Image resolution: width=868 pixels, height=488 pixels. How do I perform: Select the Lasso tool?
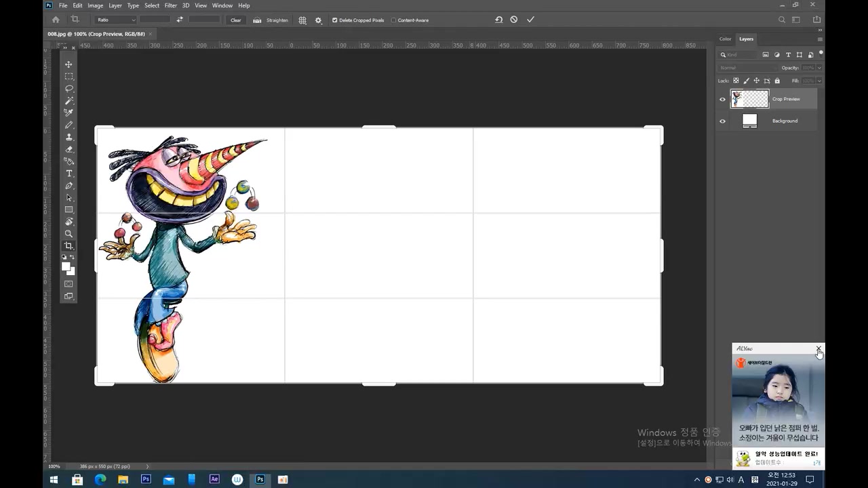[x=68, y=89]
